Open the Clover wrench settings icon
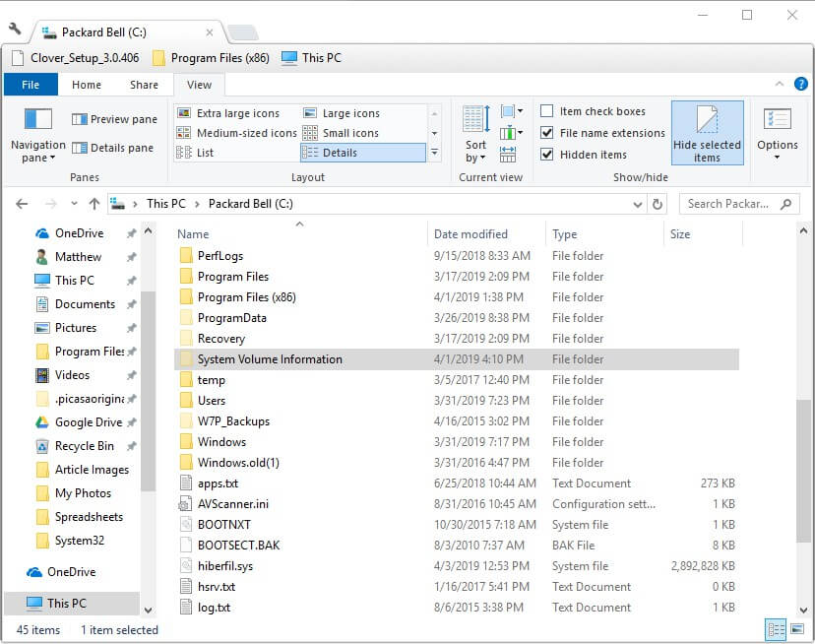 point(15,30)
